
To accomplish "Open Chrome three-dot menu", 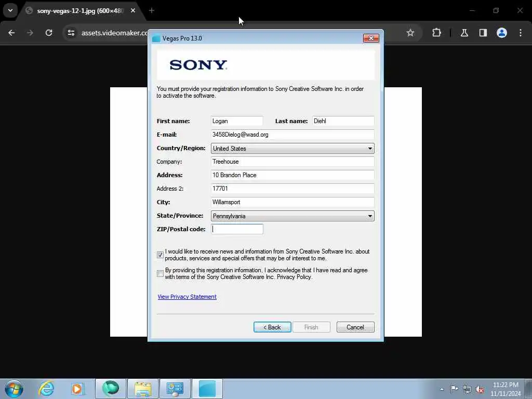I will [x=521, y=33].
